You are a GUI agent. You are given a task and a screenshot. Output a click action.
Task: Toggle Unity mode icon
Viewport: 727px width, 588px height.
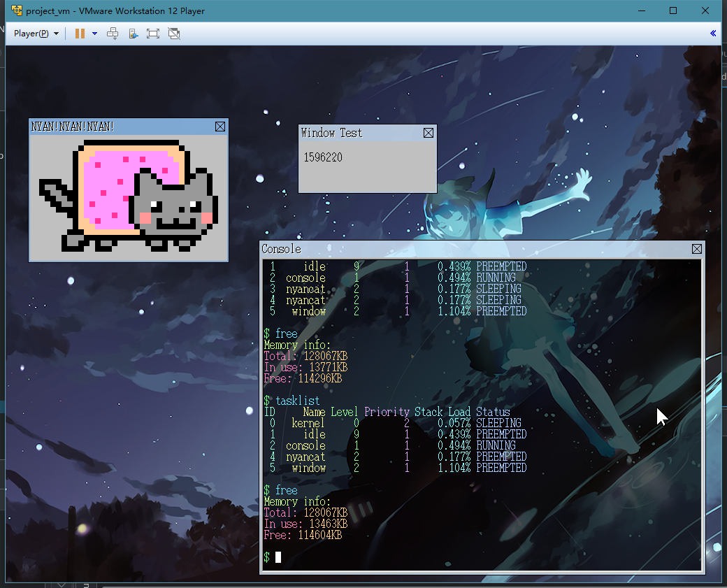(x=174, y=34)
